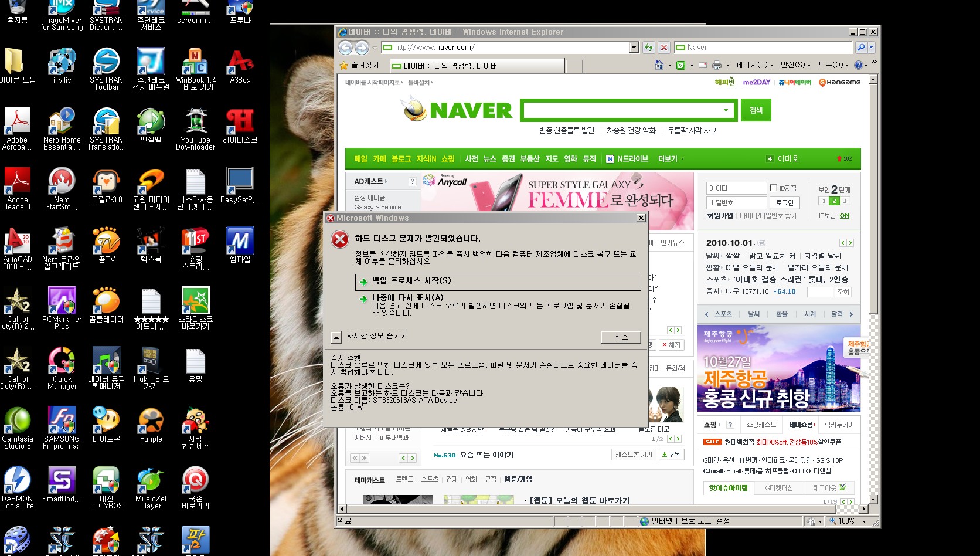The image size is (980, 556).
Task: Open the YouTube Downloader desktop icon
Action: 196,128
